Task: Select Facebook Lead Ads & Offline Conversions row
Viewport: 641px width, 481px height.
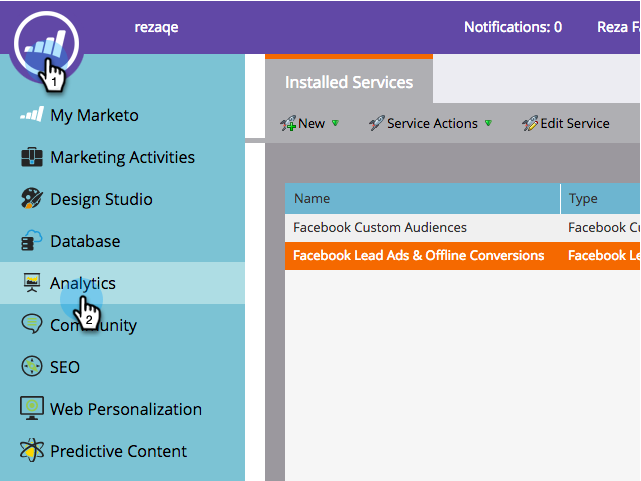Action: point(422,255)
